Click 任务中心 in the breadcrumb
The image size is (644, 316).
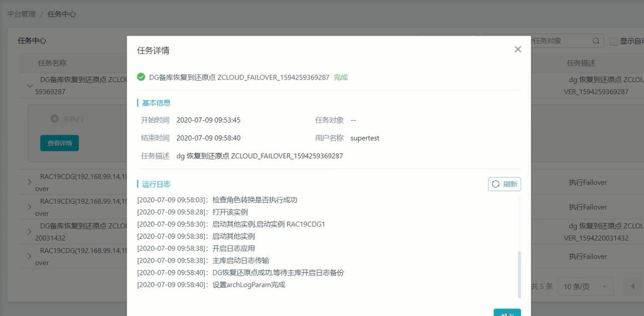(61, 14)
